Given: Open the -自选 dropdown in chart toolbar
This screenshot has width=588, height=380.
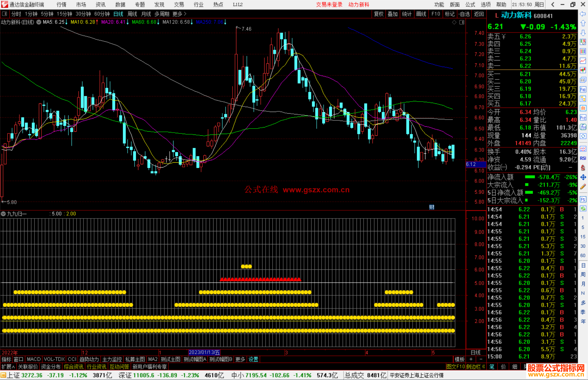Looking at the screenshot, I should click(464, 14).
